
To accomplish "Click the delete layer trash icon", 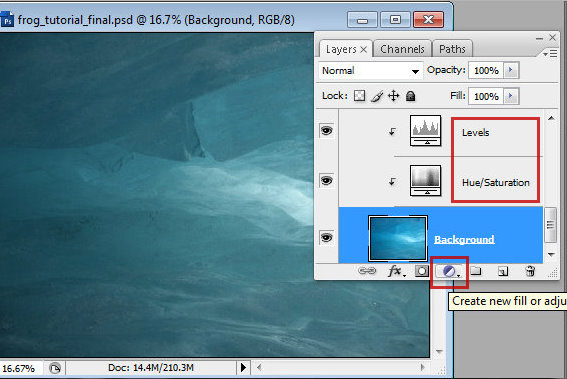I will click(x=530, y=271).
